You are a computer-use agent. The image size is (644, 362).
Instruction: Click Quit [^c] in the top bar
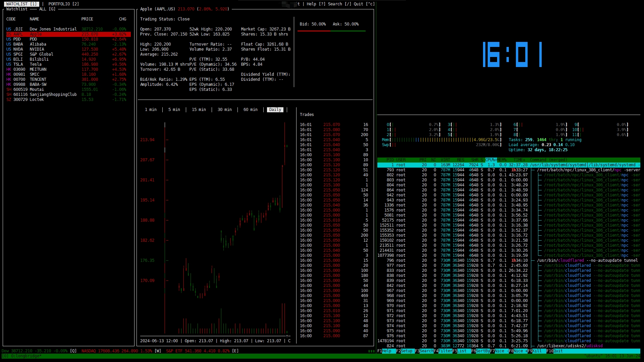tap(364, 4)
